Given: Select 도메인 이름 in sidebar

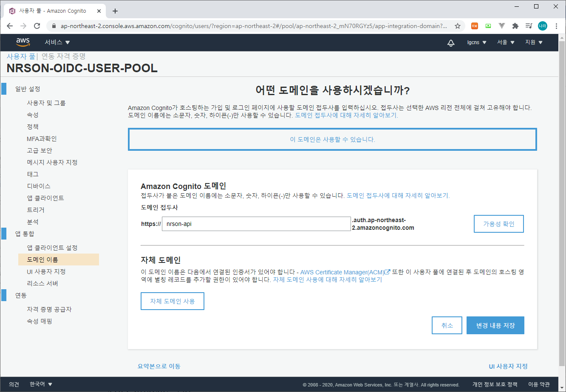Looking at the screenshot, I should coord(59,259).
